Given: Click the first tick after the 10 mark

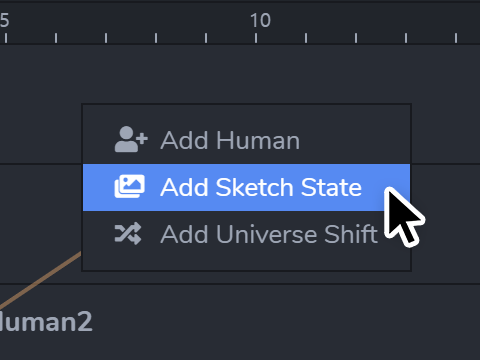Looking at the screenshot, I should click(x=306, y=38).
